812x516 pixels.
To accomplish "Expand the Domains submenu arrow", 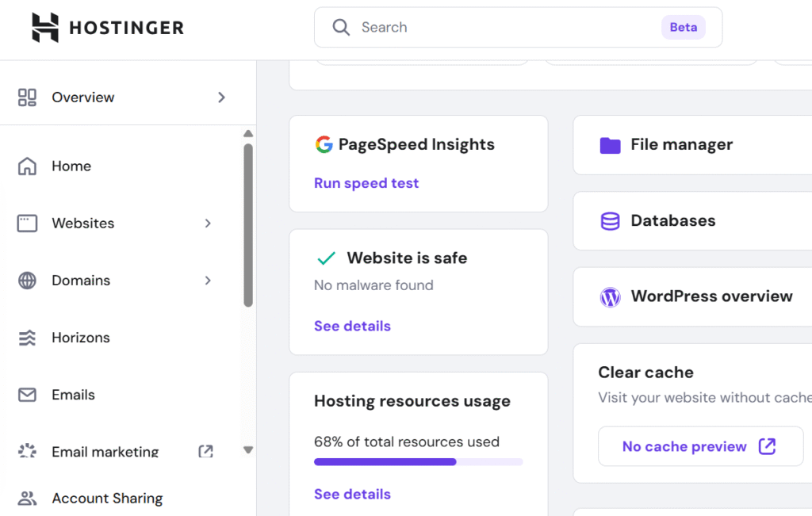I will pos(208,281).
